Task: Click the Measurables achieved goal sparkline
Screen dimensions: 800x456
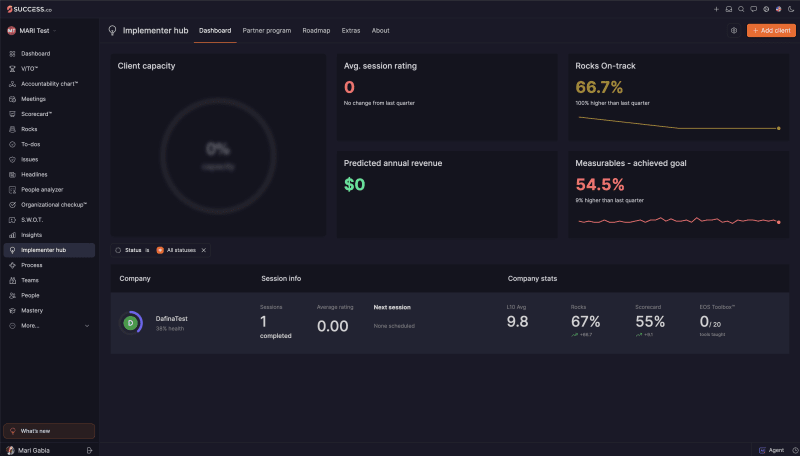Action: tap(679, 220)
